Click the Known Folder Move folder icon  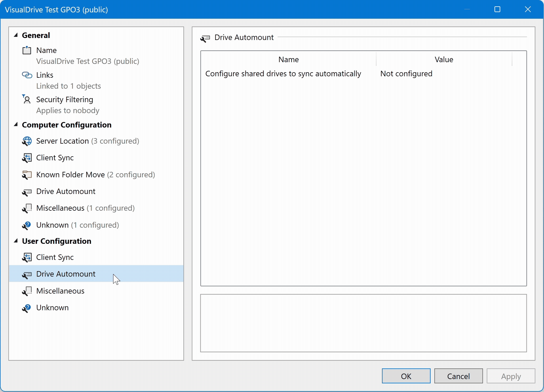[x=27, y=175]
